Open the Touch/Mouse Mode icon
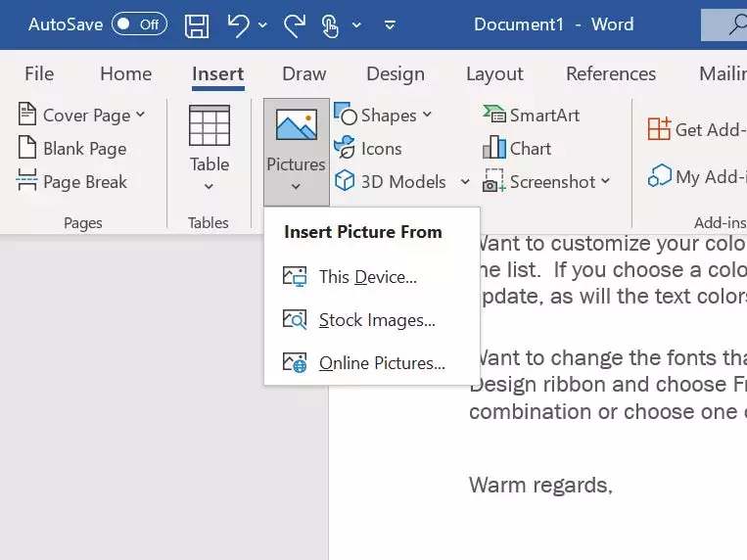Screen dimensions: 747x560 [330, 24]
